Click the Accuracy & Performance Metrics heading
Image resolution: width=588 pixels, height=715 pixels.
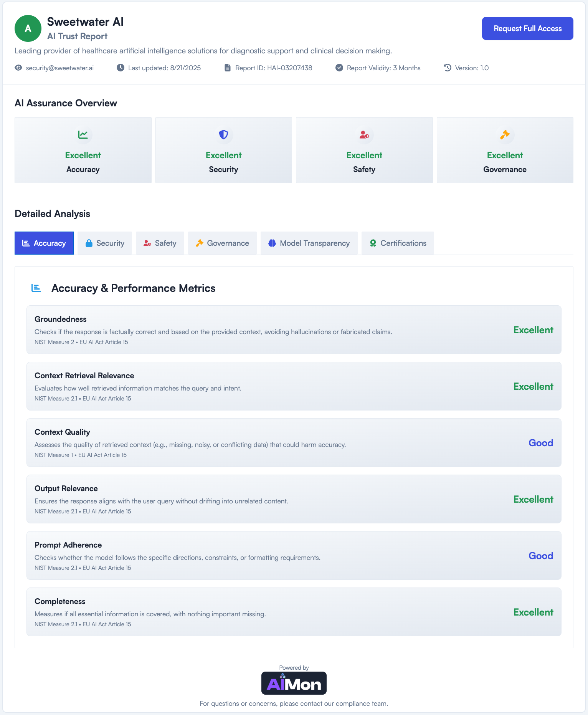pyautogui.click(x=134, y=288)
